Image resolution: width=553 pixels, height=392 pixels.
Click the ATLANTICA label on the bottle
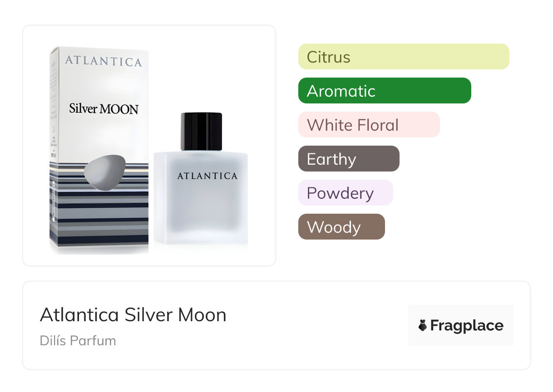click(x=207, y=176)
